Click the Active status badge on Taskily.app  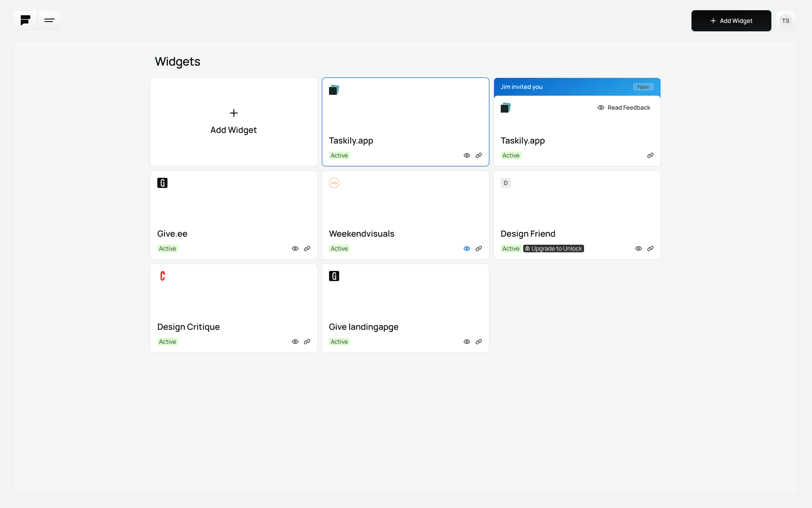pos(339,155)
